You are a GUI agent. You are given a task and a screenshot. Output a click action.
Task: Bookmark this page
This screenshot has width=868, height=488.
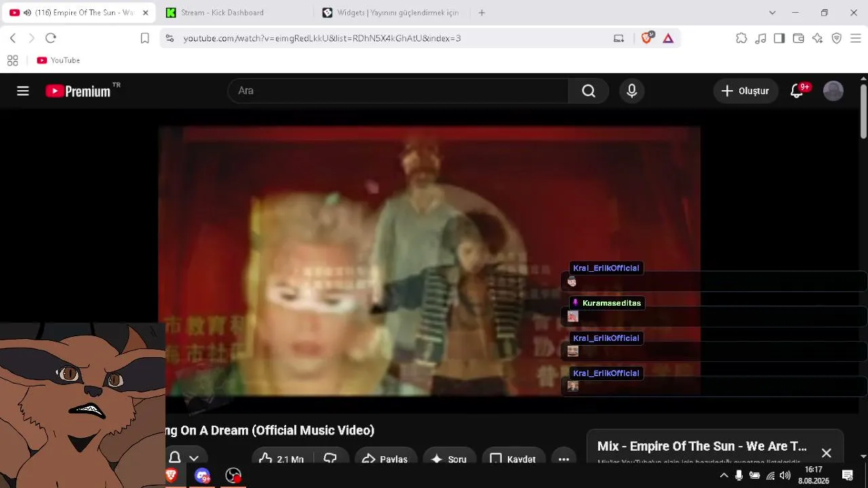click(x=144, y=38)
